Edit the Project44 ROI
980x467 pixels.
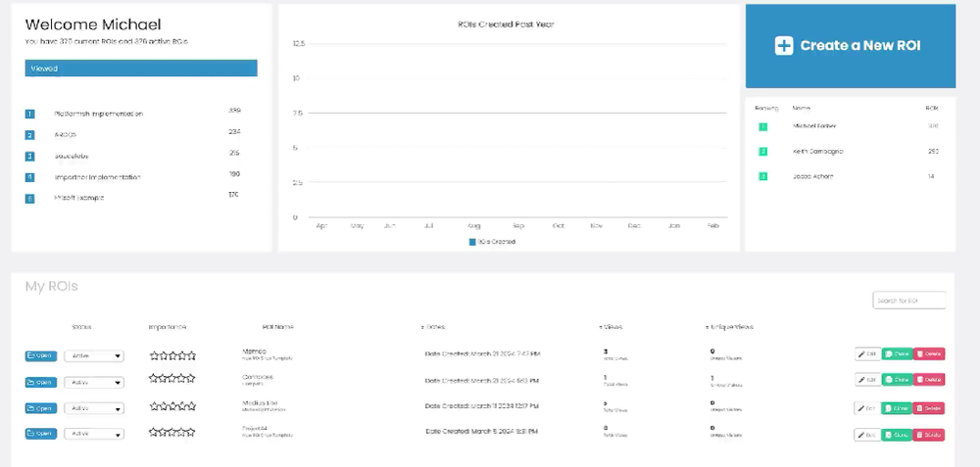click(867, 435)
